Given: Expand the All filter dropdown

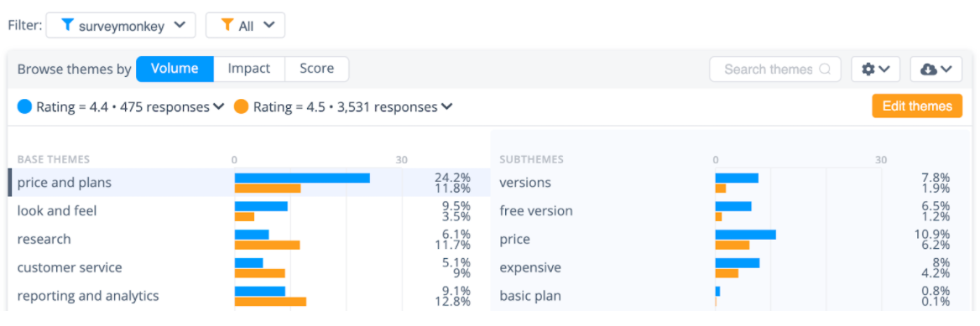Looking at the screenshot, I should pos(246,26).
